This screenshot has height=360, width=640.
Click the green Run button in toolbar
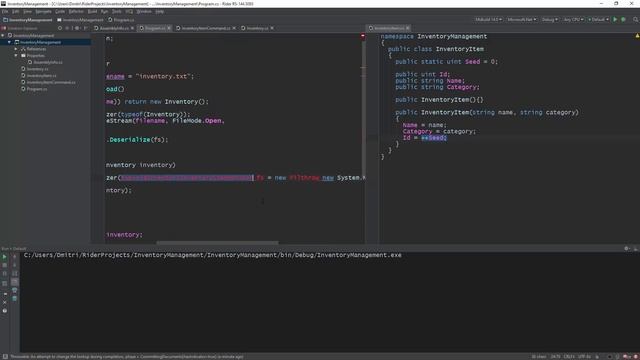tap(615, 20)
